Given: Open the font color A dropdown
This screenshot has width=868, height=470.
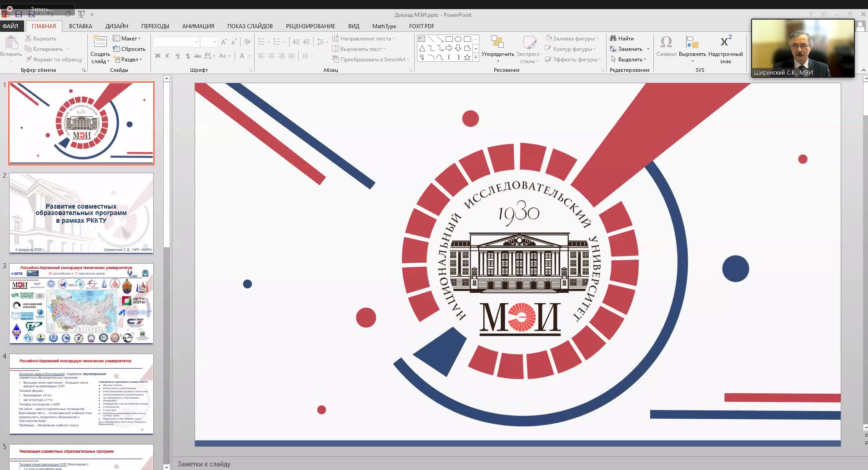Looking at the screenshot, I should [x=249, y=56].
